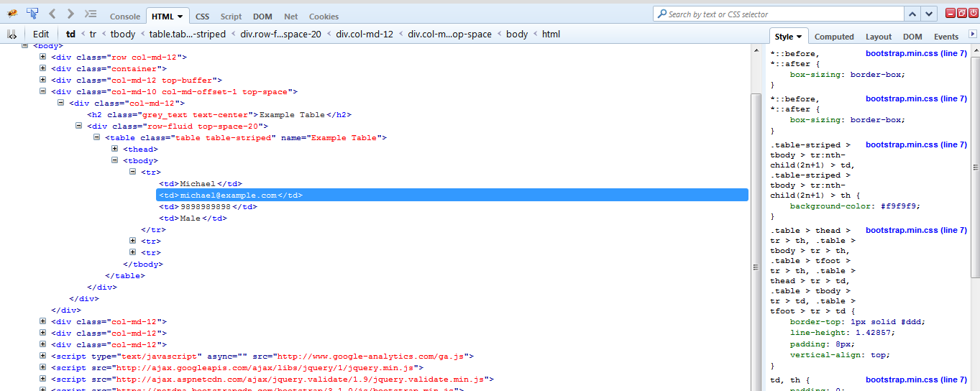Viewport: 980px width, 391px height.
Task: Open the Style tab options dropdown
Action: coord(799,37)
